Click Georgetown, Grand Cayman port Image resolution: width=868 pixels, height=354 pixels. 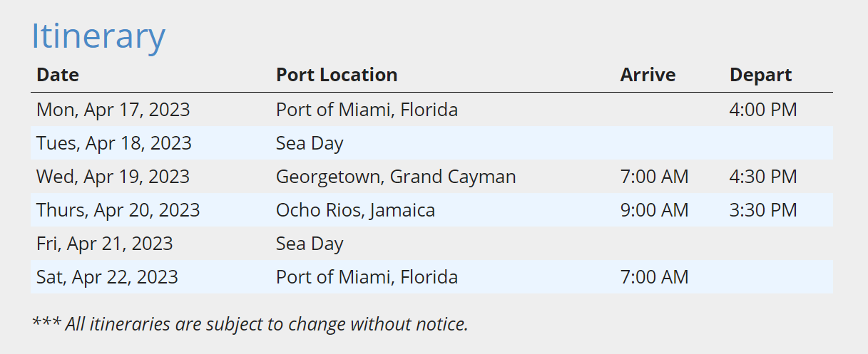[396, 177]
